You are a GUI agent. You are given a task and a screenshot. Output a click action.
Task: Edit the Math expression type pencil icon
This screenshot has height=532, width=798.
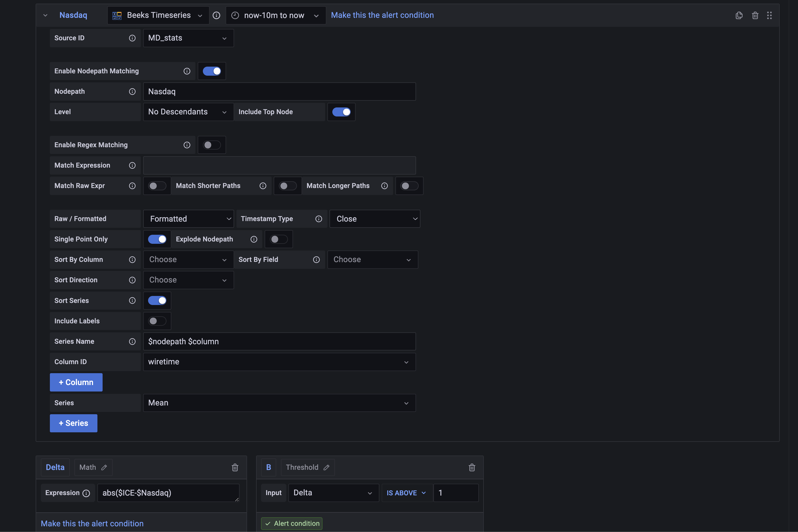[104, 467]
